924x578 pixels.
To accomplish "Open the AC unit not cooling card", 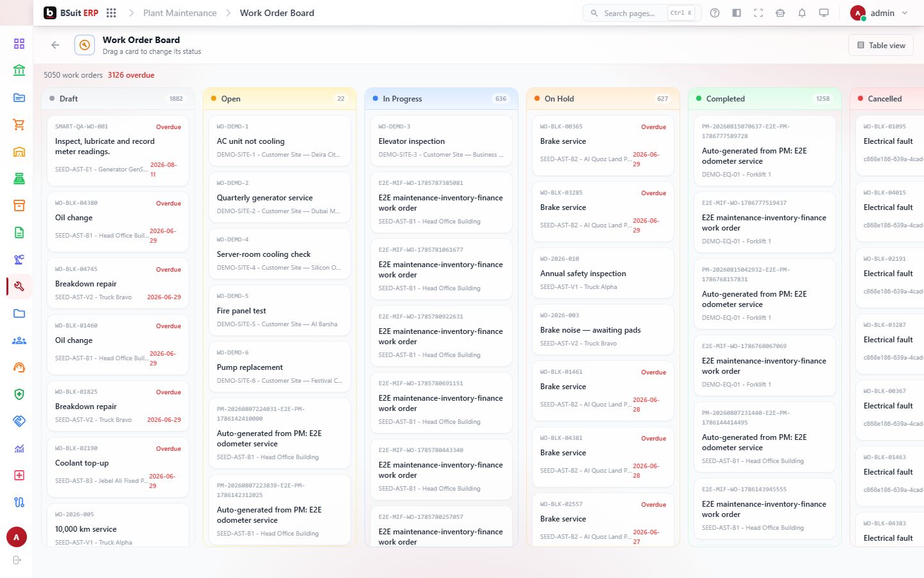I will (x=280, y=141).
